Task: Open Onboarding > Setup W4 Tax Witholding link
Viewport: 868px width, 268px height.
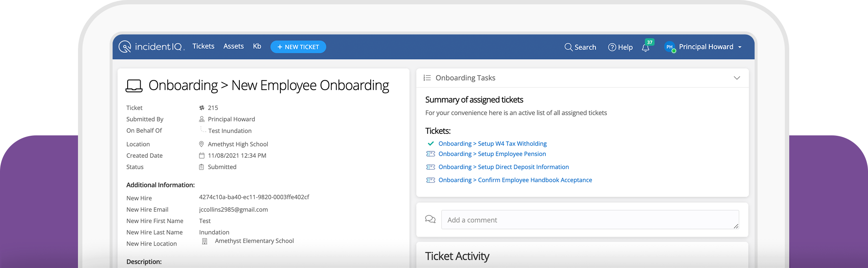Action: tap(492, 144)
